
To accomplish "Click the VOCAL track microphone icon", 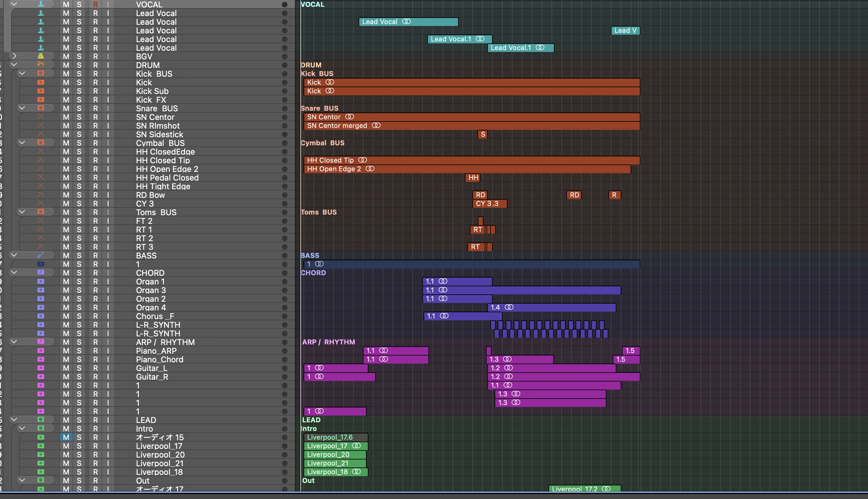I will [x=41, y=4].
